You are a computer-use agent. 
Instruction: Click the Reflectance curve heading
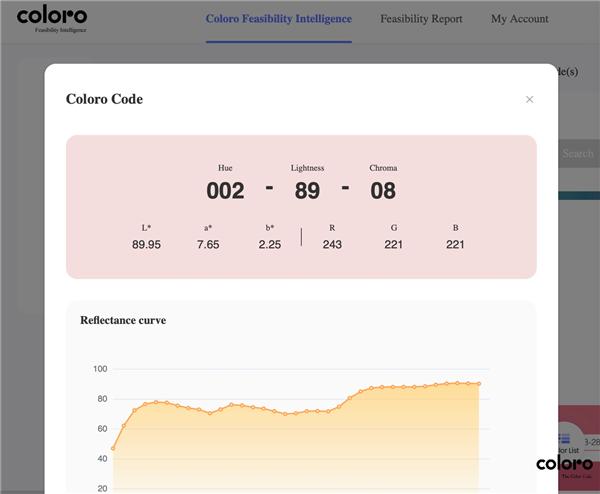[123, 320]
